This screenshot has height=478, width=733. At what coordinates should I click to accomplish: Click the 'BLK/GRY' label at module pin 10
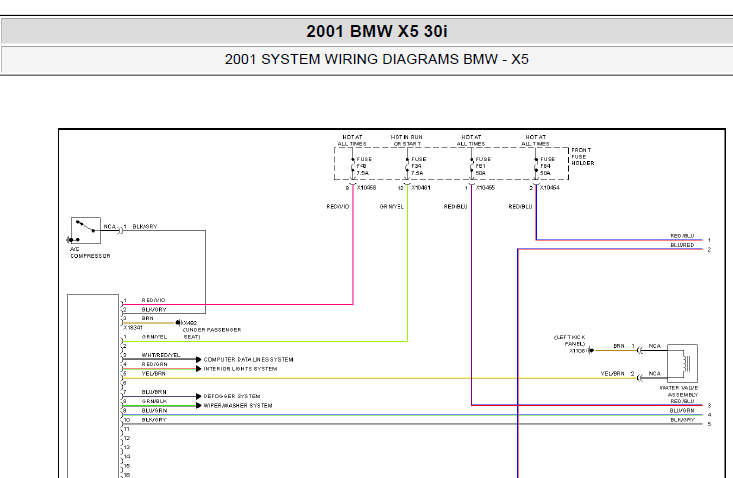point(154,420)
